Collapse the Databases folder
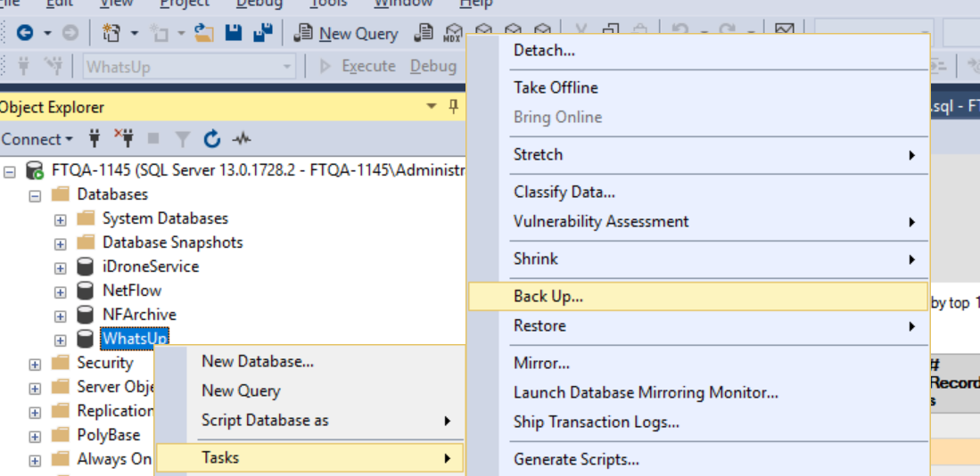The height and width of the screenshot is (476, 980). point(36,195)
